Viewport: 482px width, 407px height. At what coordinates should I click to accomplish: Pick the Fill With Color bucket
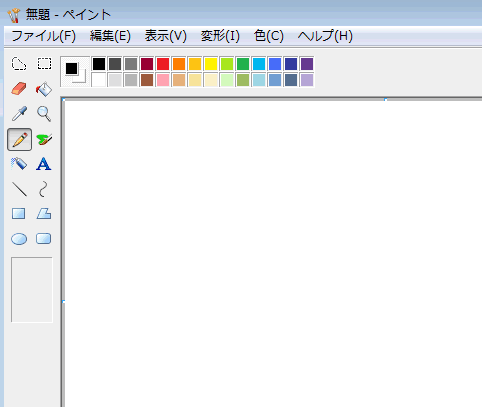click(x=44, y=89)
